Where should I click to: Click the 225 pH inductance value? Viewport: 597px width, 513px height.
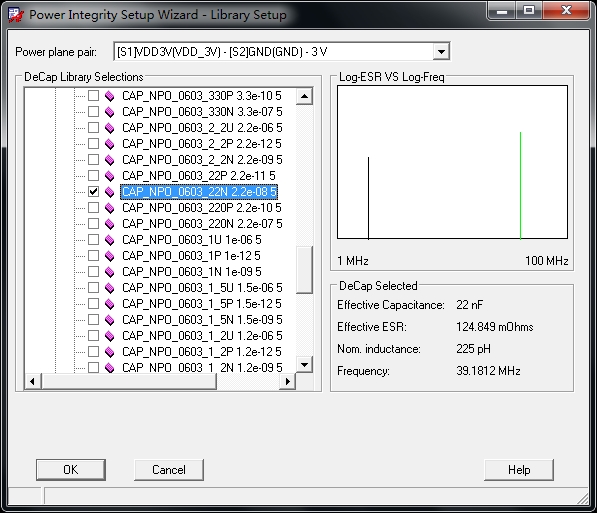[473, 349]
